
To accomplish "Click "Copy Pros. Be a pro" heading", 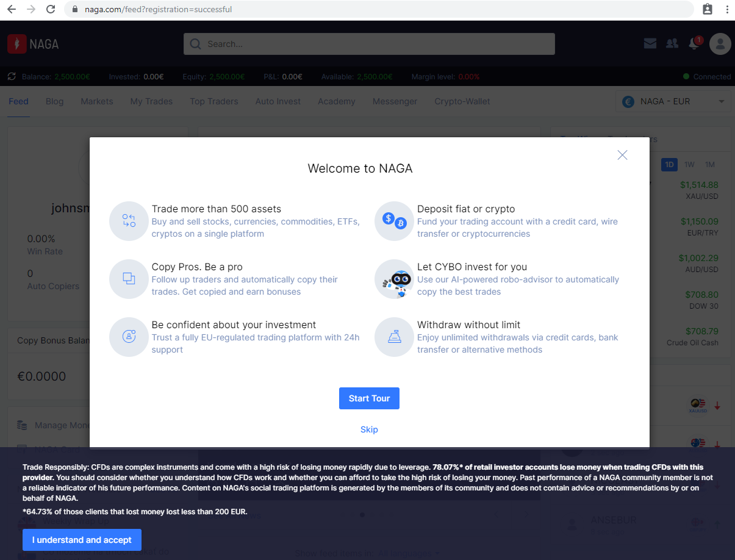I will click(197, 267).
